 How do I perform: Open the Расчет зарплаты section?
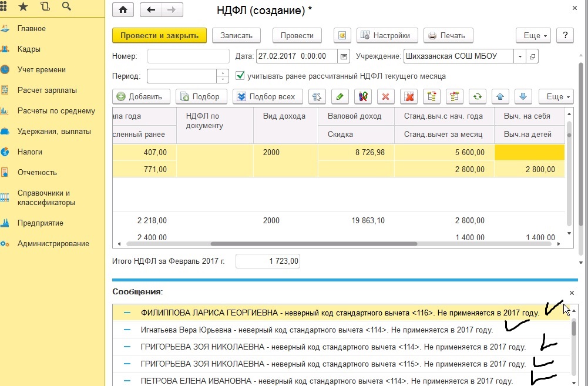[x=47, y=90]
